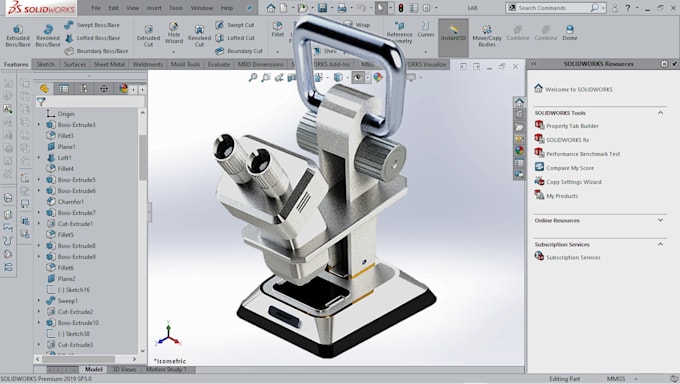Choose the Revolved Cut tool

[x=199, y=35]
